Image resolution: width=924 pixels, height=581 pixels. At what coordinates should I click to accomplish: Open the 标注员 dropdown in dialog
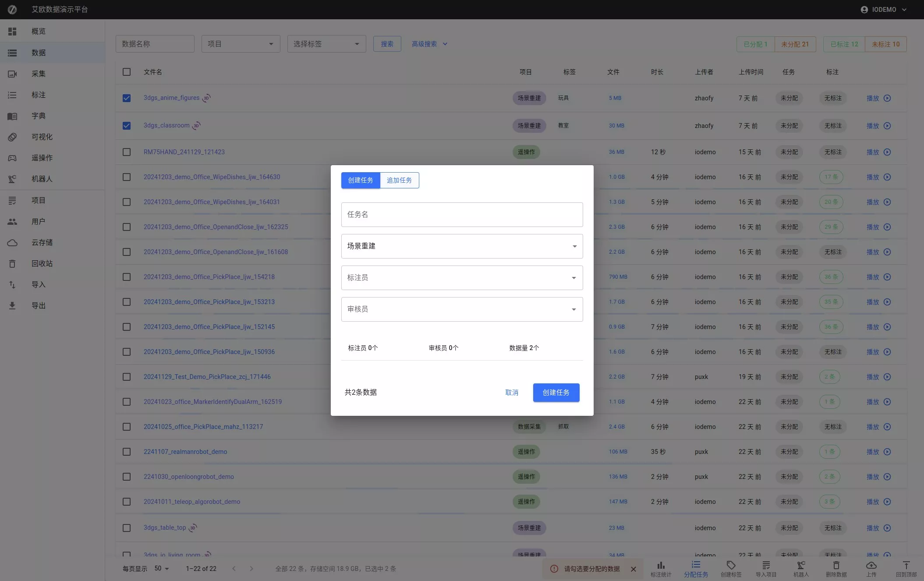coord(462,278)
